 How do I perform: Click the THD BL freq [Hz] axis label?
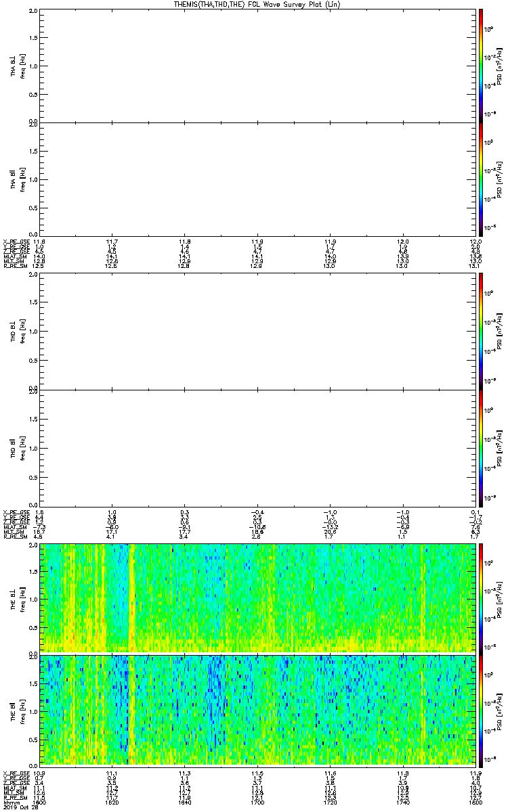(x=24, y=333)
